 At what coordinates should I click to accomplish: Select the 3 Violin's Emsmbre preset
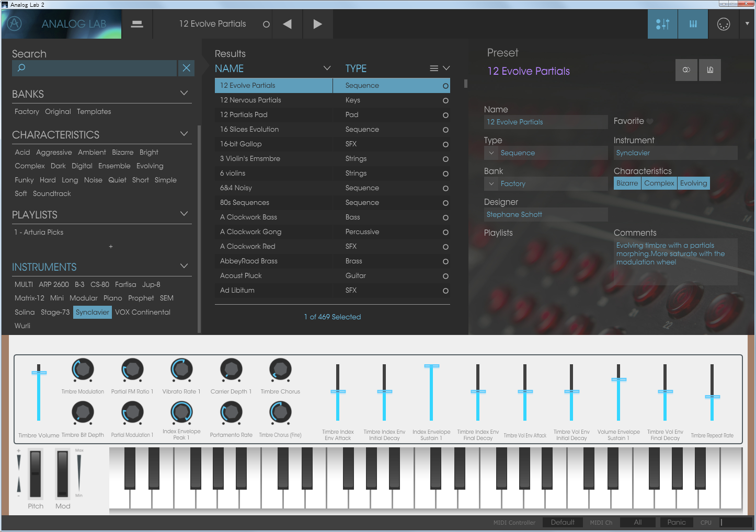(x=333, y=159)
